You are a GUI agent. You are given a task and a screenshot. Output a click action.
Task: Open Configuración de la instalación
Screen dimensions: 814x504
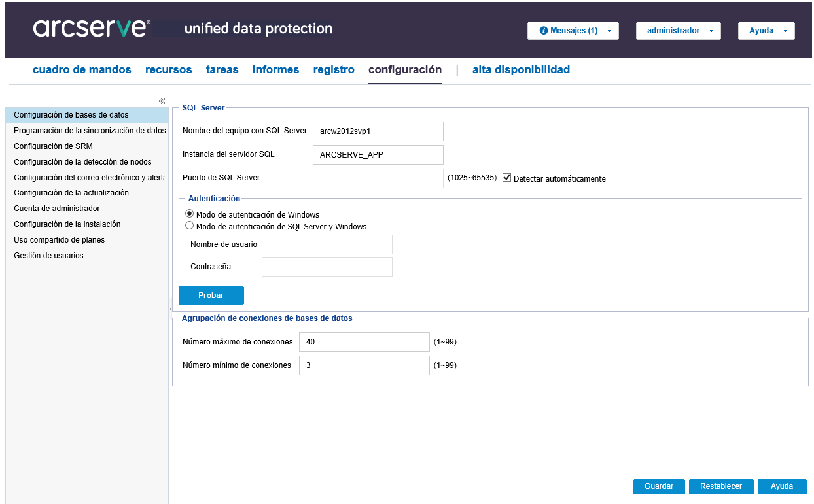(86, 224)
